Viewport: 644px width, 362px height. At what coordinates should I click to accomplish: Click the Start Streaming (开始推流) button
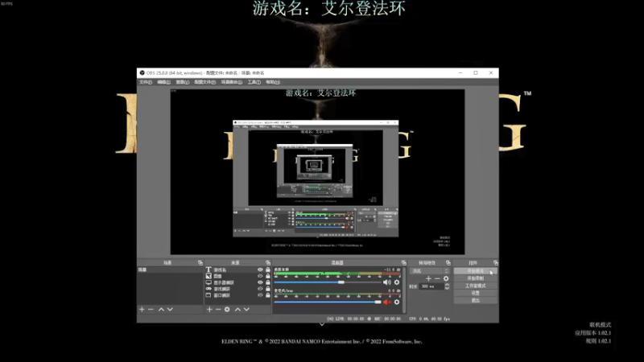475,271
